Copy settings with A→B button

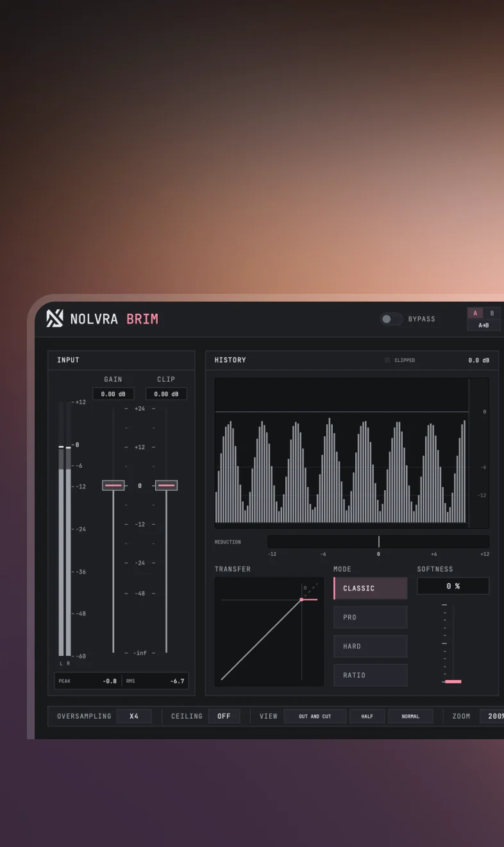(483, 325)
